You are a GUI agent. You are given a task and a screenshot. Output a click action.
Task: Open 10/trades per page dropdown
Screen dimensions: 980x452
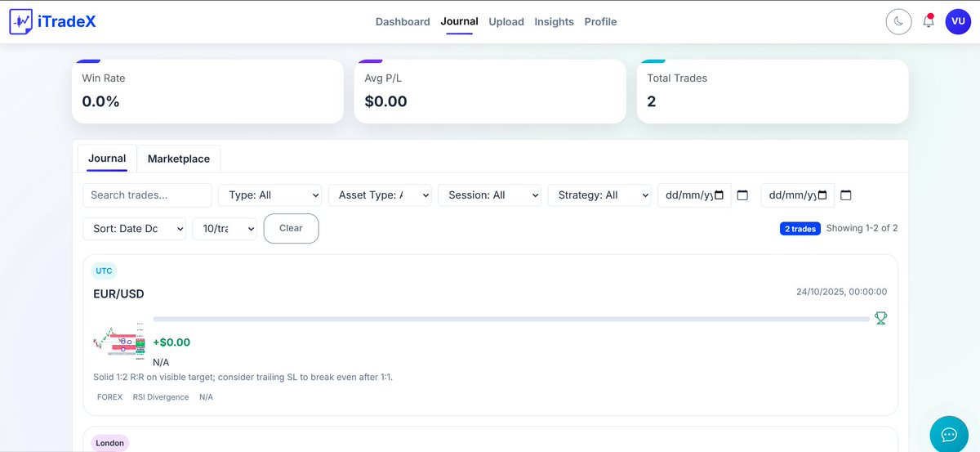pyautogui.click(x=225, y=229)
